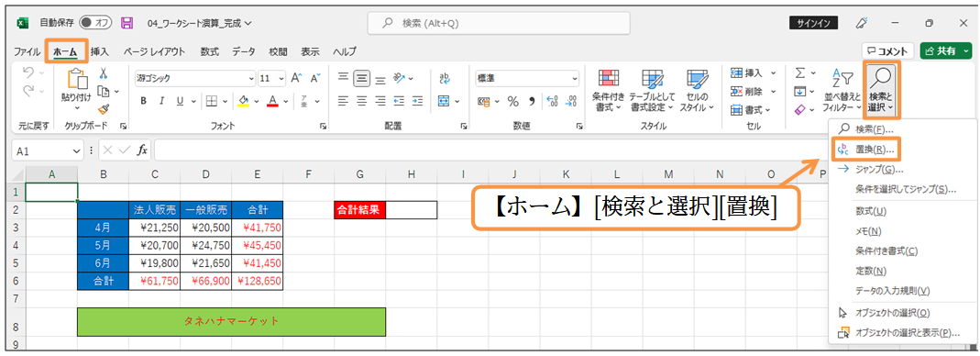Click the Comma Style icon

[532, 101]
